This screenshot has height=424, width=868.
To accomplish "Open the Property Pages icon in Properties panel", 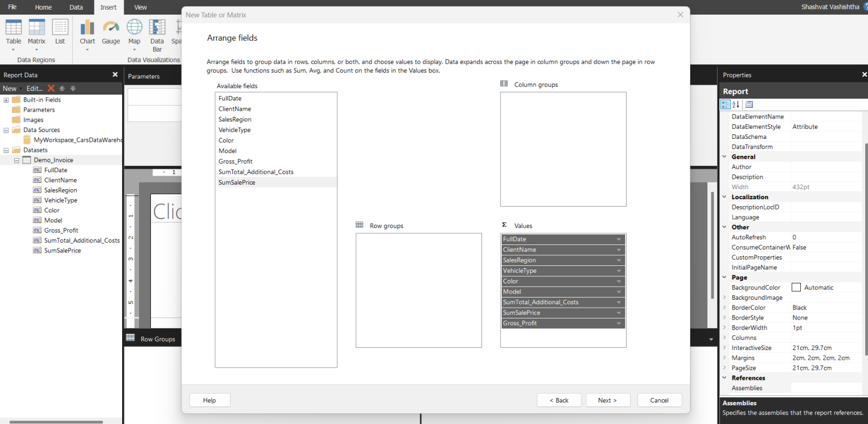I will (x=749, y=104).
